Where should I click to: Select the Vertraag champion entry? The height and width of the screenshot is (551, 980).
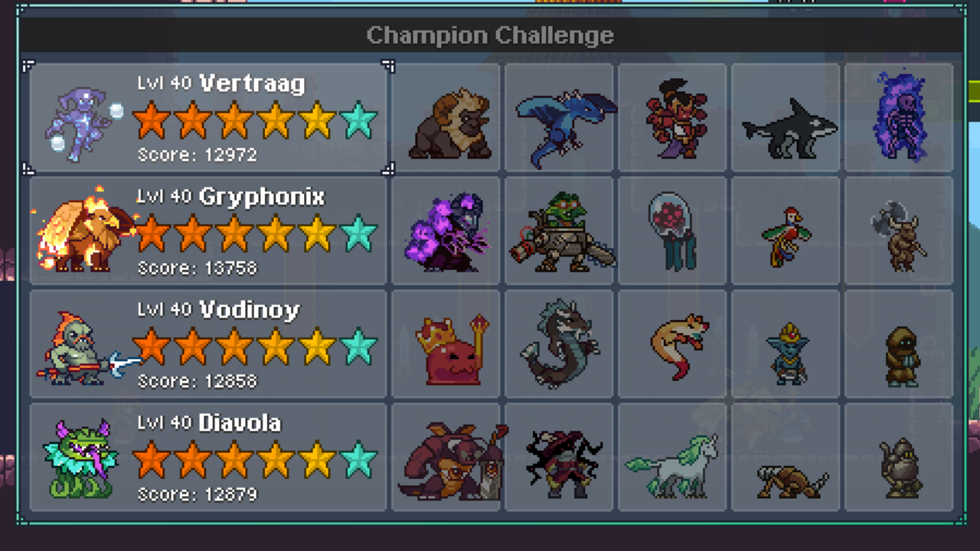(208, 118)
